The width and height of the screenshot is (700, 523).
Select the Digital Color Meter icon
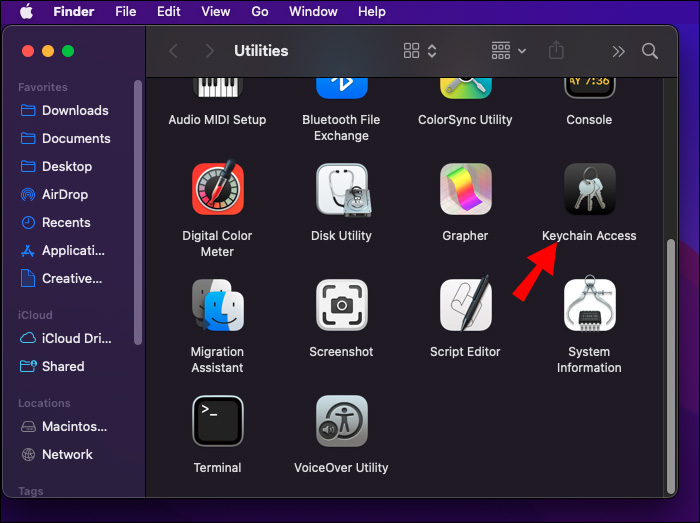coord(218,189)
